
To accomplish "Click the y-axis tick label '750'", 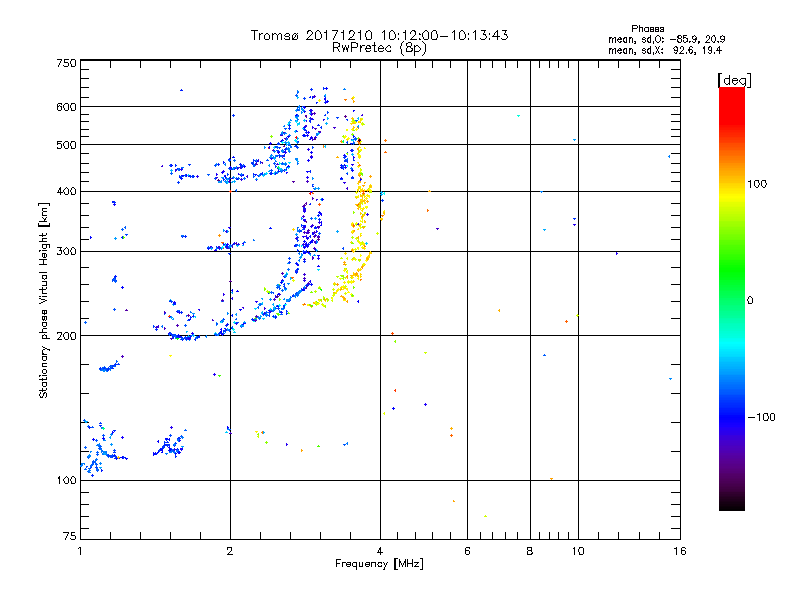I will [67, 63].
